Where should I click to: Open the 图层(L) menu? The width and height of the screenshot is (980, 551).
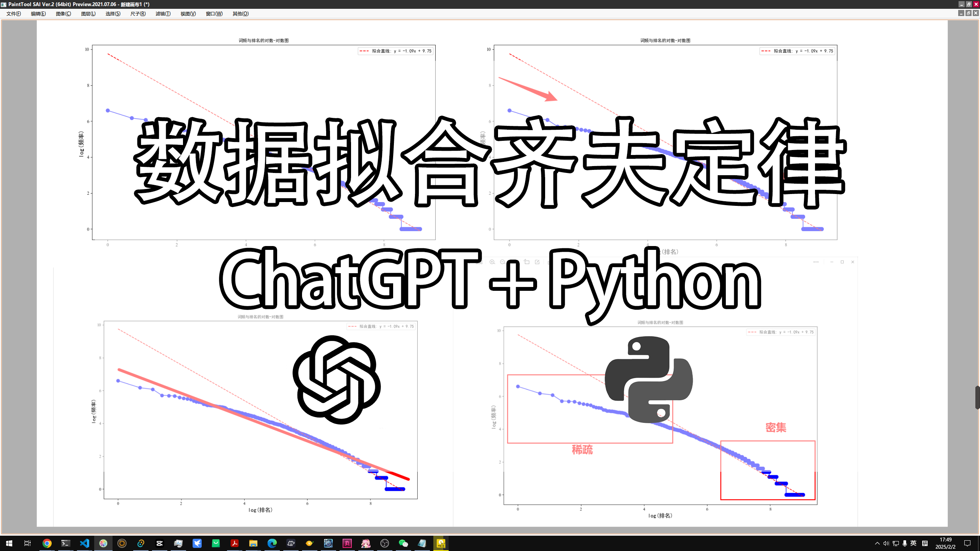pos(88,14)
